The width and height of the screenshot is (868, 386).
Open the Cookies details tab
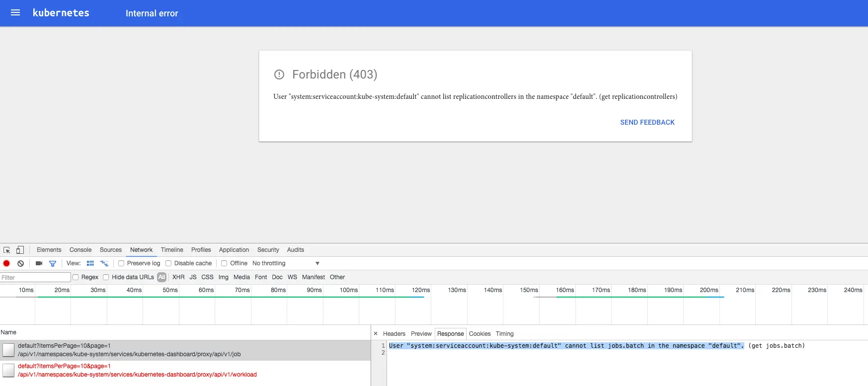(479, 334)
